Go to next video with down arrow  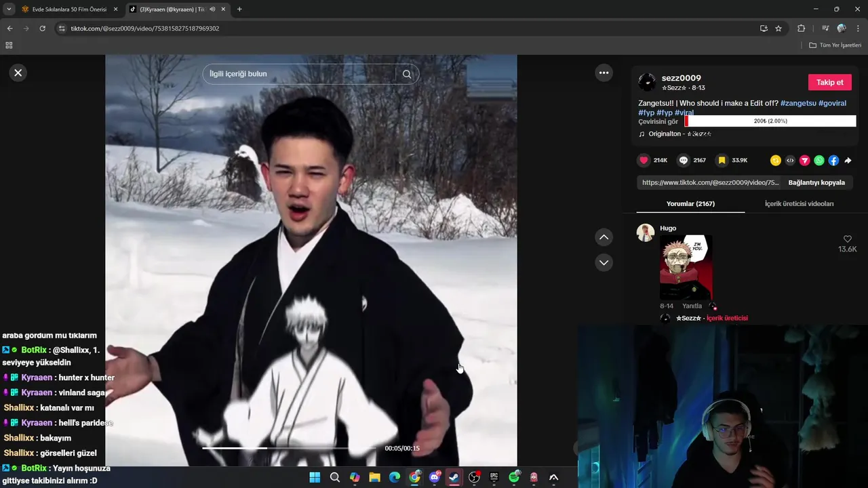tap(604, 262)
